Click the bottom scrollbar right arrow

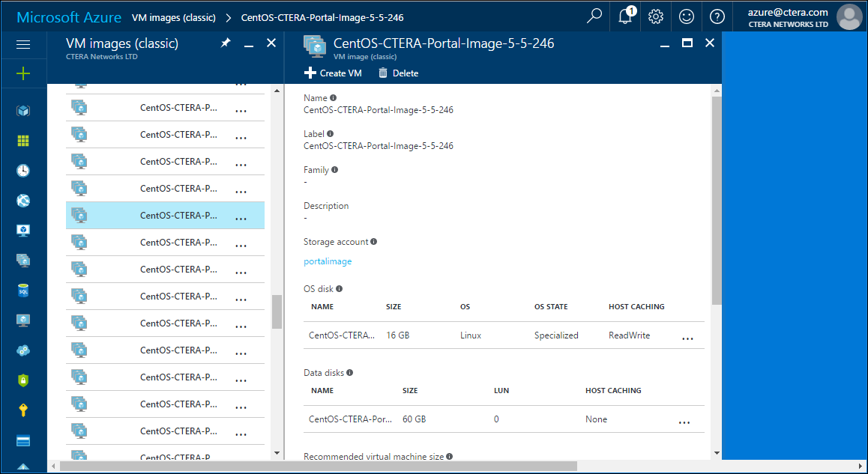tap(861, 467)
